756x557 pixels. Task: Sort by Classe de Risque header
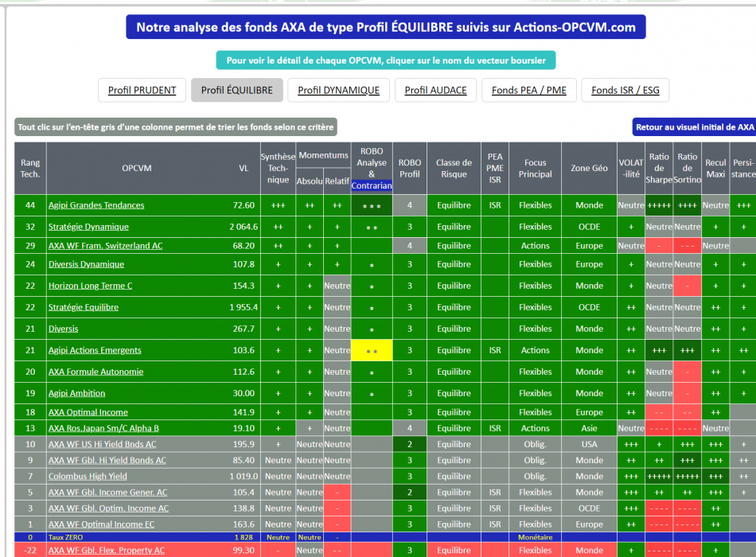pos(454,169)
